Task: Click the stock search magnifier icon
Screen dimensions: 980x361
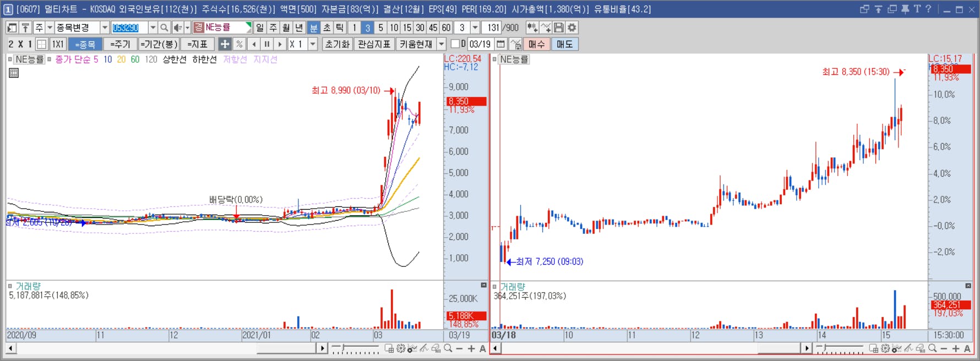Action: pos(164,28)
